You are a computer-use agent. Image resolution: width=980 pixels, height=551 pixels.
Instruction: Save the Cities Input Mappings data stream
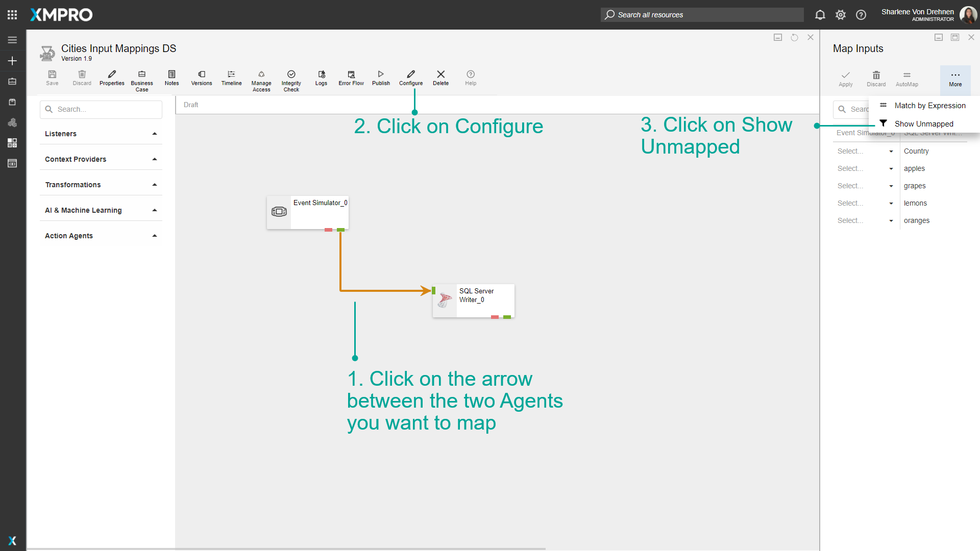tap(52, 78)
